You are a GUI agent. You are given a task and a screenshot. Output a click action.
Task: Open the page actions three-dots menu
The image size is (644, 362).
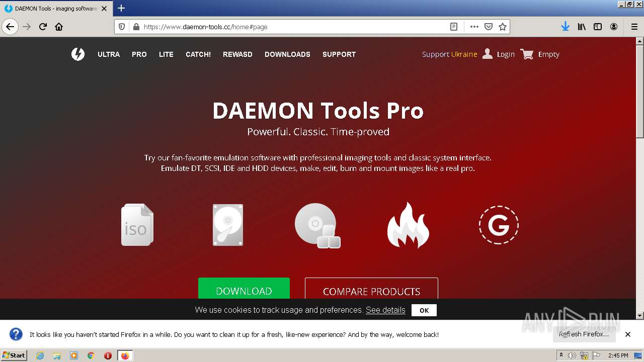pyautogui.click(x=474, y=27)
